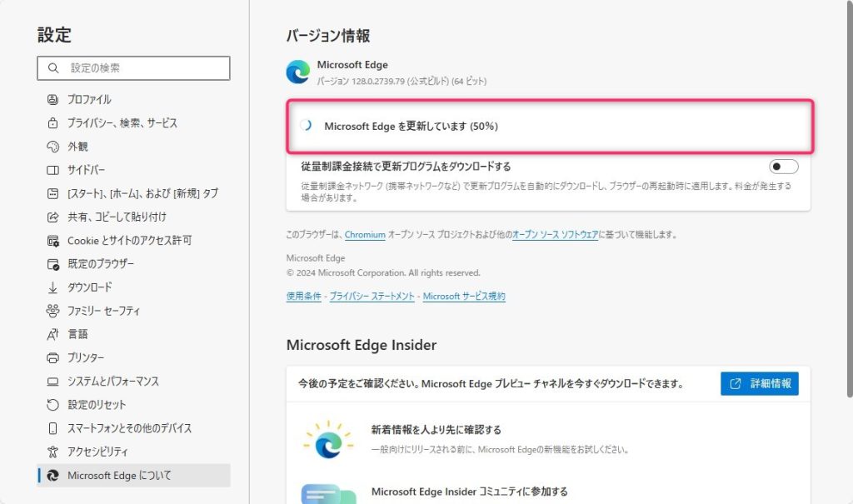This screenshot has height=504, width=853.
Task: Click the privacy lock icon in the sidebar
Action: coord(52,122)
